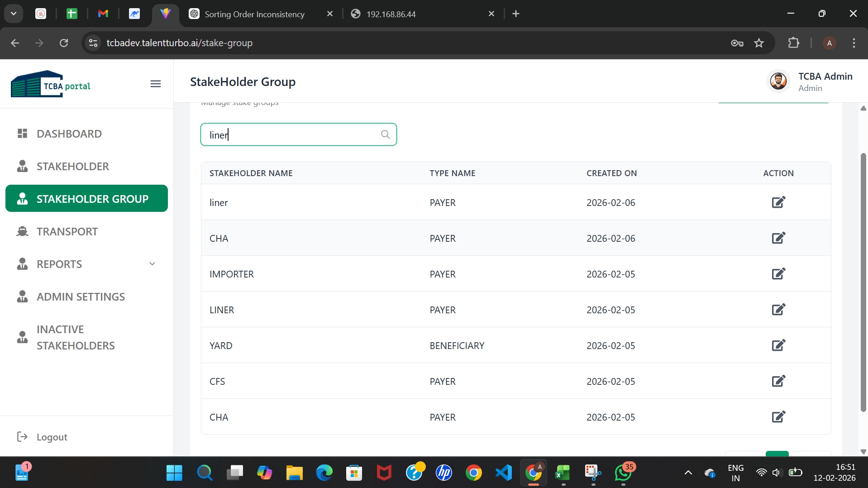Close the 192.168.86.44 tab
Image resolution: width=868 pixels, height=488 pixels.
pos(491,14)
